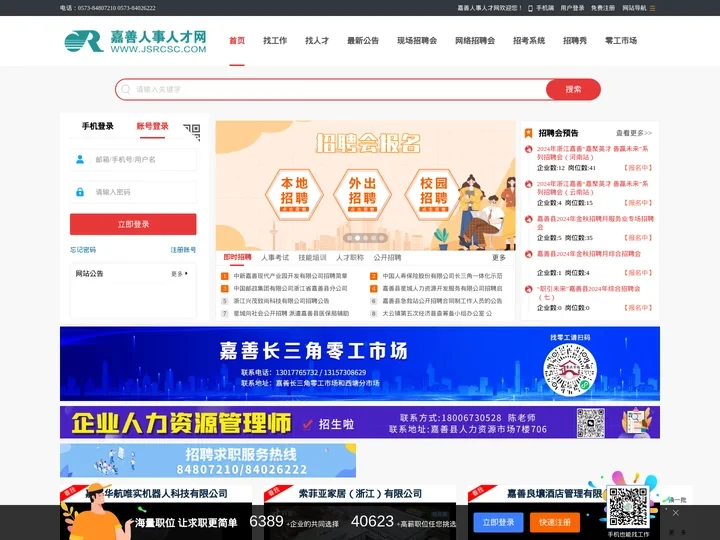This screenshot has width=720, height=540.
Task: Open 中国人寿保险 recruitment notice
Action: [x=442, y=276]
